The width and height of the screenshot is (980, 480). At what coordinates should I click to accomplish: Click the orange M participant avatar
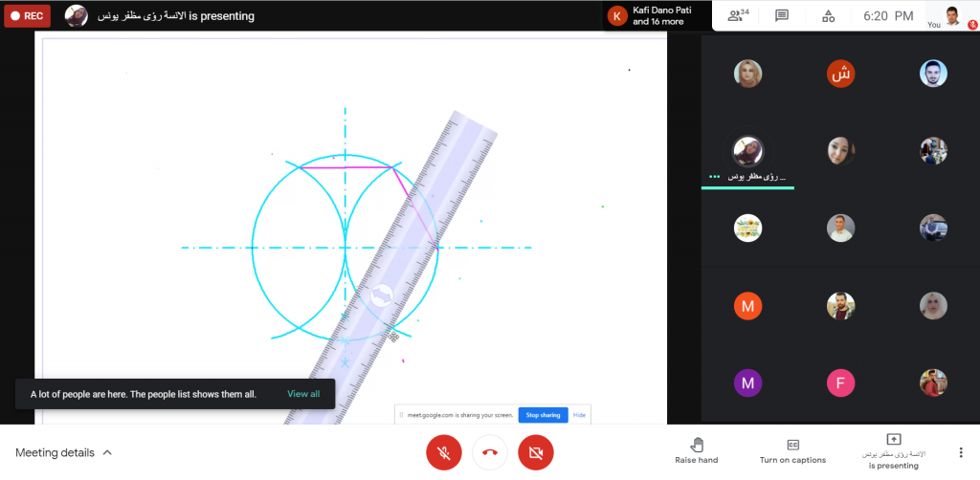coord(747,305)
